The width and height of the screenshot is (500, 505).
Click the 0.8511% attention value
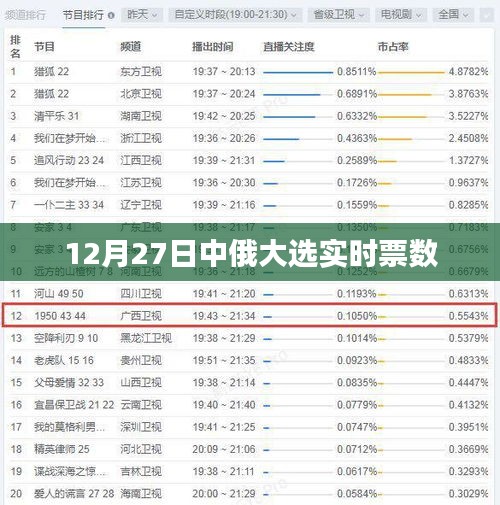point(357,71)
